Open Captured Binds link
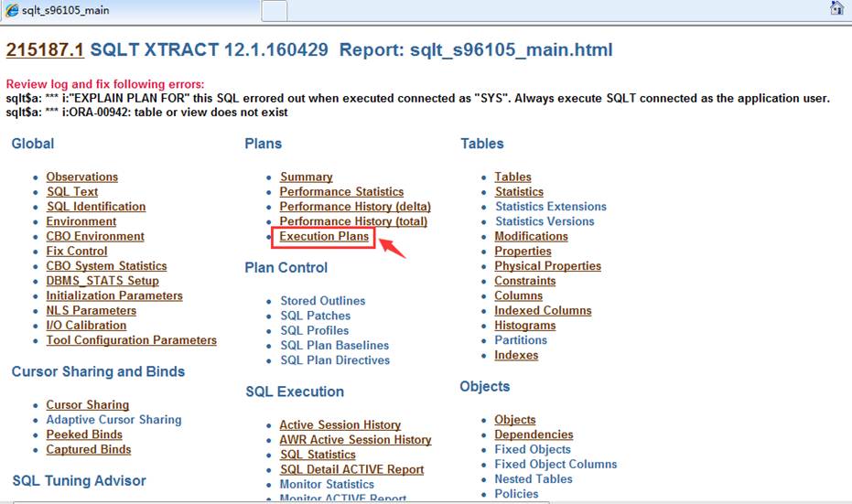This screenshot has height=504, width=852. click(89, 450)
